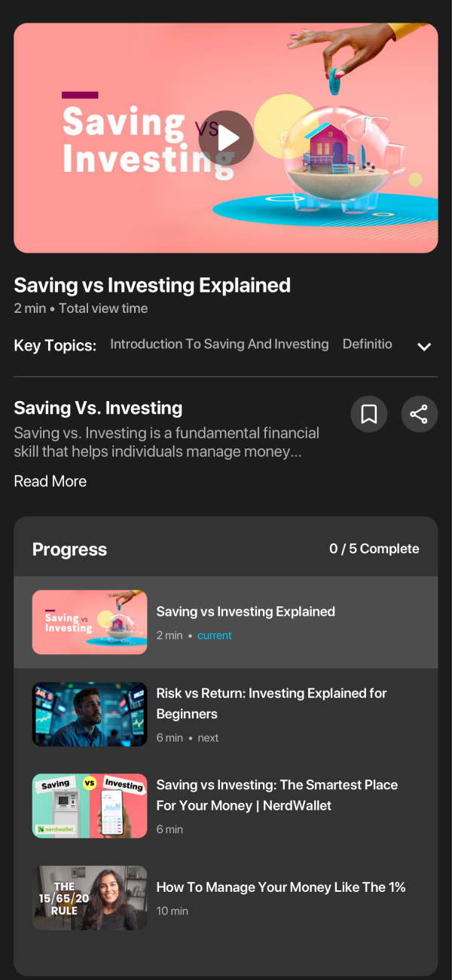This screenshot has width=452, height=980.
Task: Click Read More under the description
Action: coord(50,481)
